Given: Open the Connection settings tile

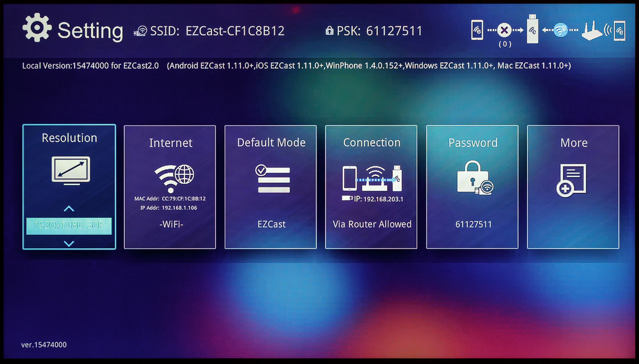Looking at the screenshot, I should (371, 187).
